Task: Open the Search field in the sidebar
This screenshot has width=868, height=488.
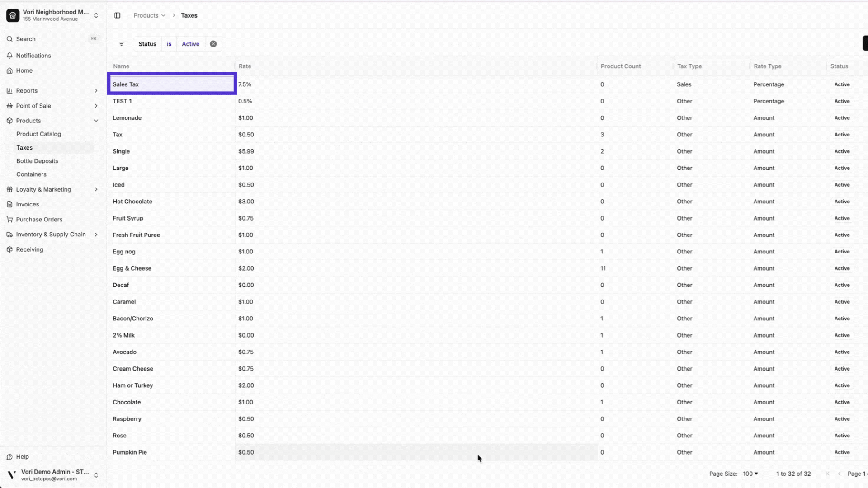Action: click(9, 39)
